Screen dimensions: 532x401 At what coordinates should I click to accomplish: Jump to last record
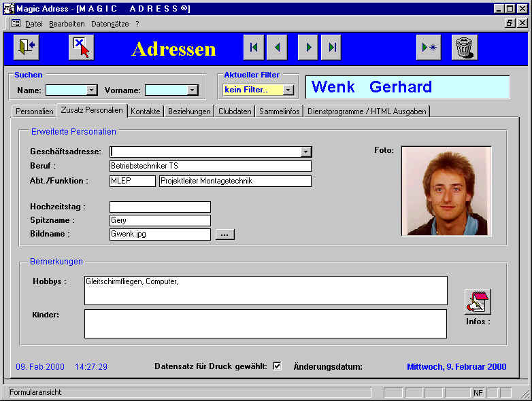point(331,48)
